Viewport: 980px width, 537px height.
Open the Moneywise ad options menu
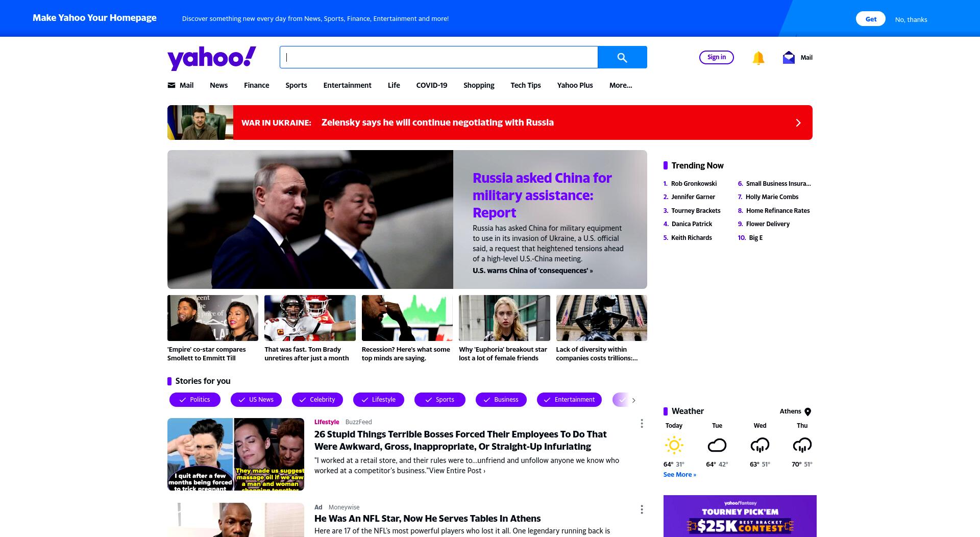642,509
